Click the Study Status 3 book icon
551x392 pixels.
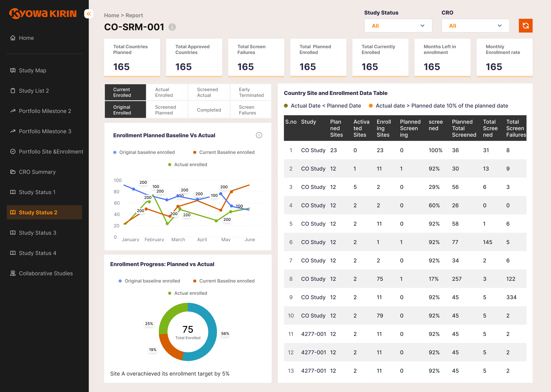click(x=13, y=233)
